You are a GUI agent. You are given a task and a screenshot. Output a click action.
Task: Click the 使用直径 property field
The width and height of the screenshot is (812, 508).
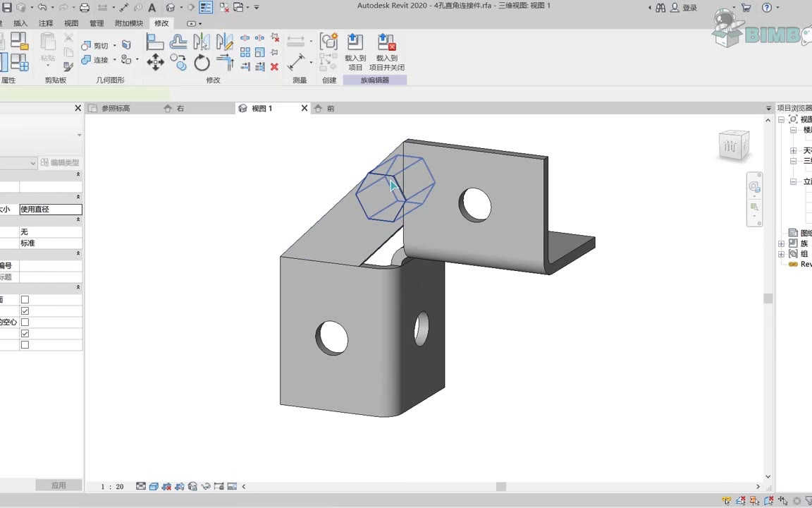point(50,210)
